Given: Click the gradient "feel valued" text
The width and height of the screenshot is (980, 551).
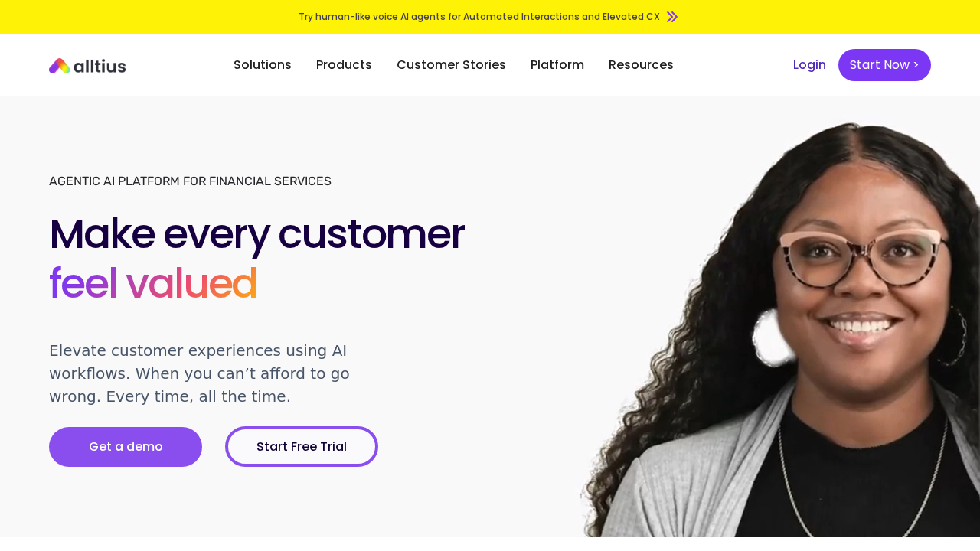Looking at the screenshot, I should [x=153, y=283].
